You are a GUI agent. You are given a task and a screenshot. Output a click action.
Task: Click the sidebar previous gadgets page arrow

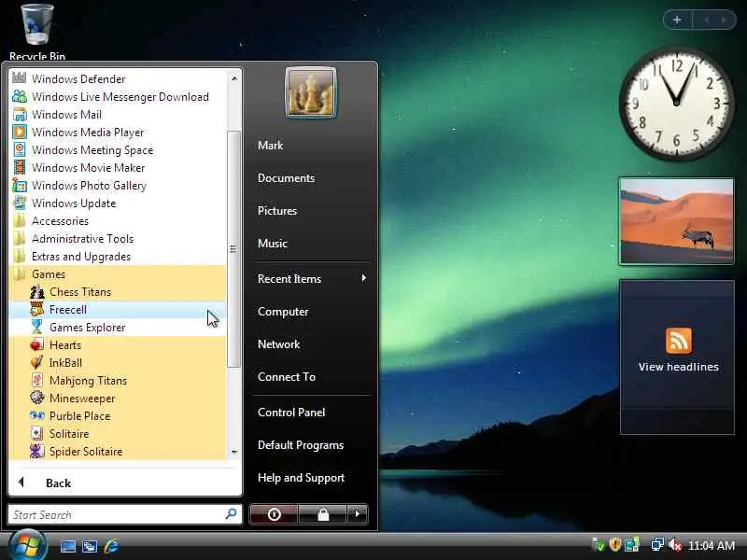(x=706, y=20)
